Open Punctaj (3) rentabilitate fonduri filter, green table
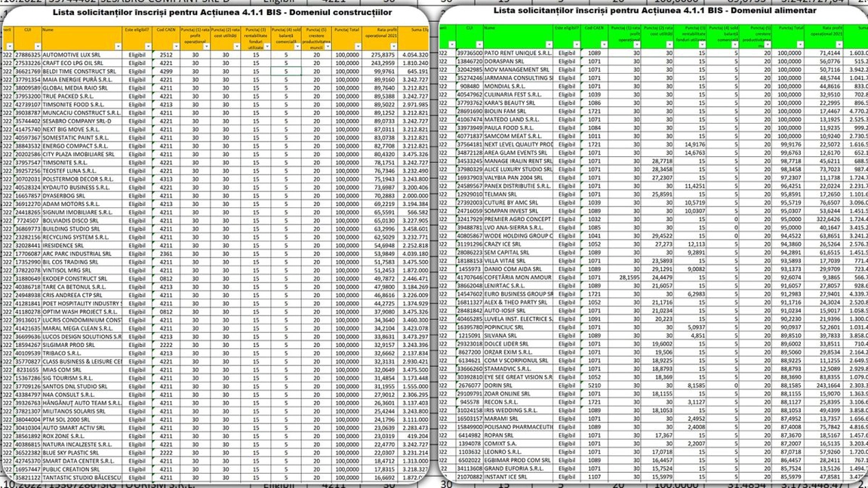The width and height of the screenshot is (868, 488). (x=702, y=45)
